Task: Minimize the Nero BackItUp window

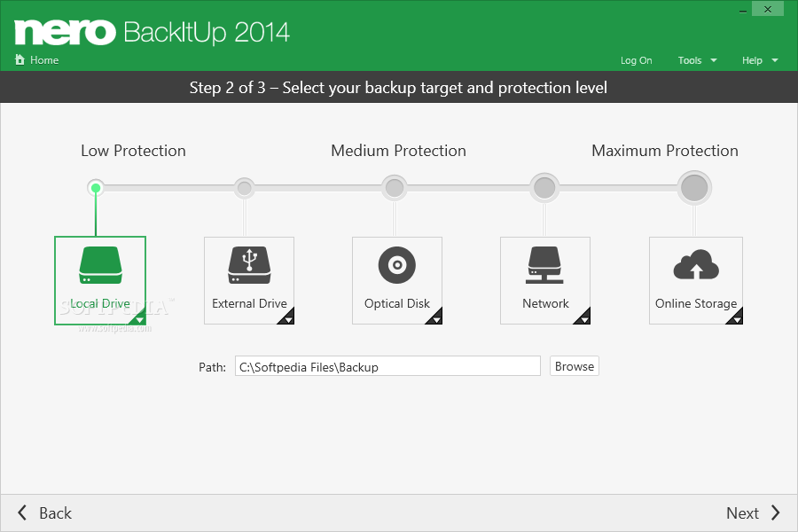Action: pyautogui.click(x=742, y=10)
